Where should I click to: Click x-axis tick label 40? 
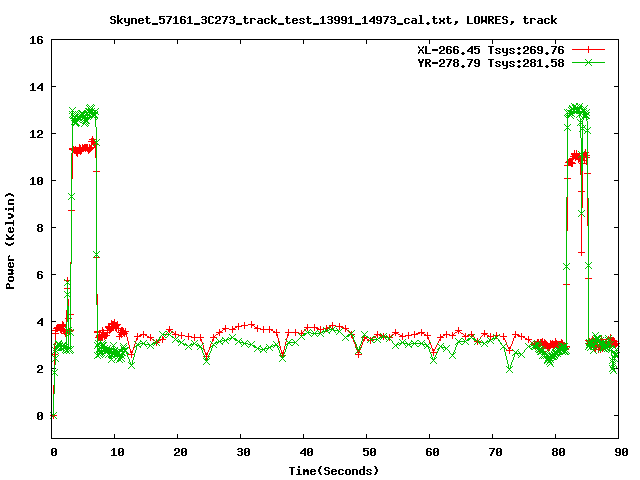tap(306, 452)
